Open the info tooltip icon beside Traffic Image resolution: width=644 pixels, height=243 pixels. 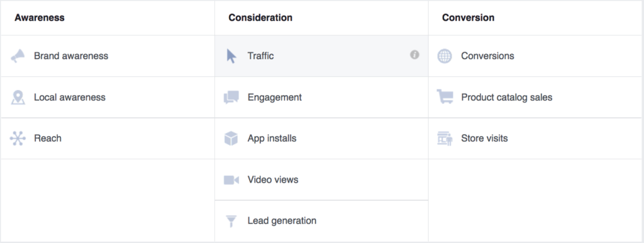pos(414,55)
